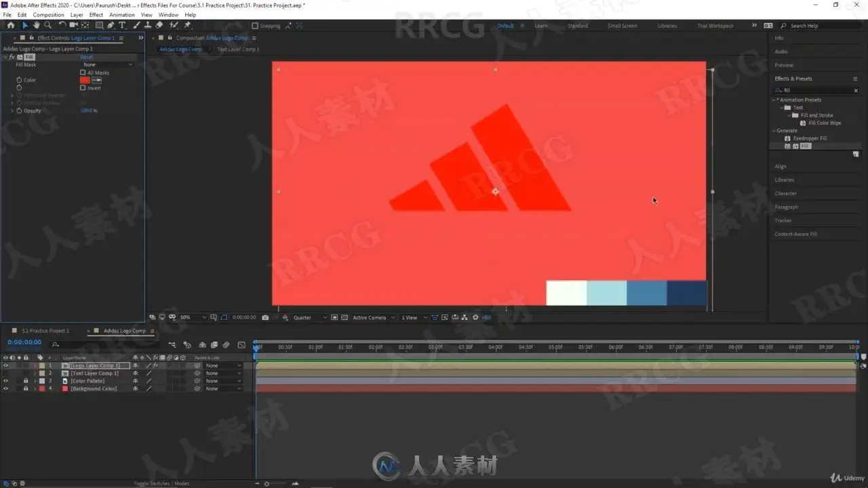Toggle the Fill effect fx switch
The width and height of the screenshot is (868, 488).
[x=12, y=57]
